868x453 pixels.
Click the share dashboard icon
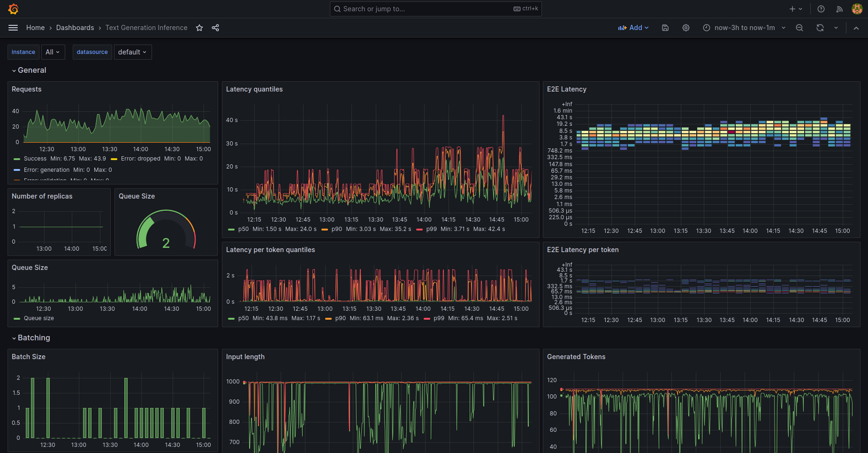(x=215, y=28)
